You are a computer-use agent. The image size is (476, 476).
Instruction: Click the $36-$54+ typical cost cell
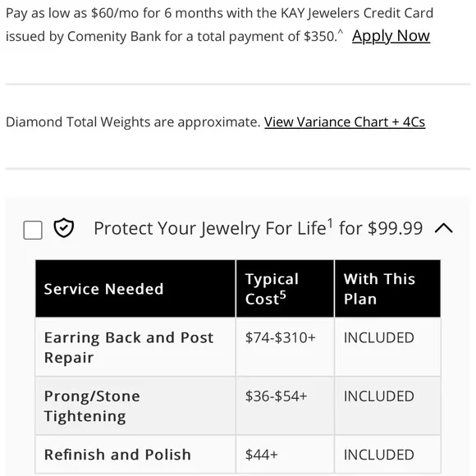277,396
